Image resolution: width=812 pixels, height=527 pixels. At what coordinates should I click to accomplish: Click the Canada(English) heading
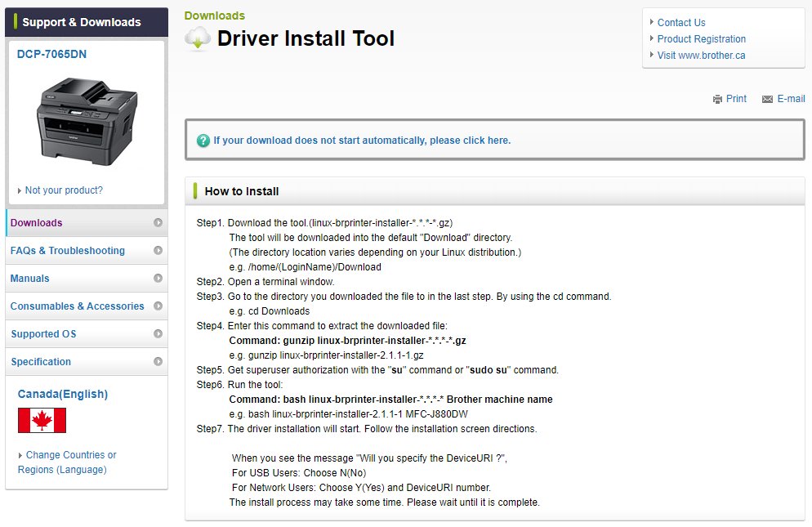click(63, 395)
